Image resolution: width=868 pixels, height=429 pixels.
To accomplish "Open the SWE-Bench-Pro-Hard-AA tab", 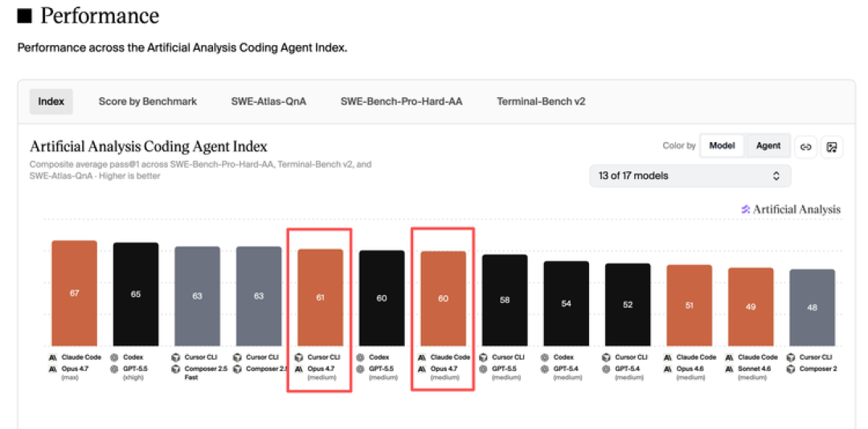I will coord(401,101).
